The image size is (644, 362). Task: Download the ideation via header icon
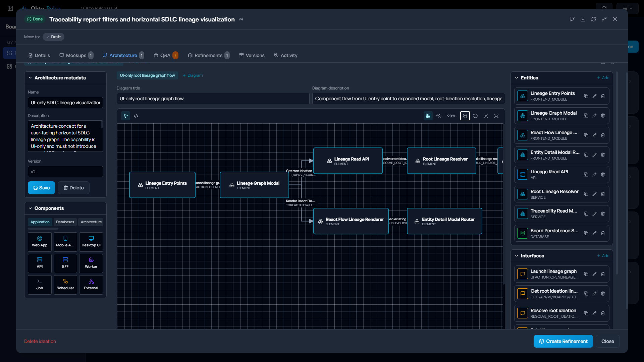(x=583, y=19)
